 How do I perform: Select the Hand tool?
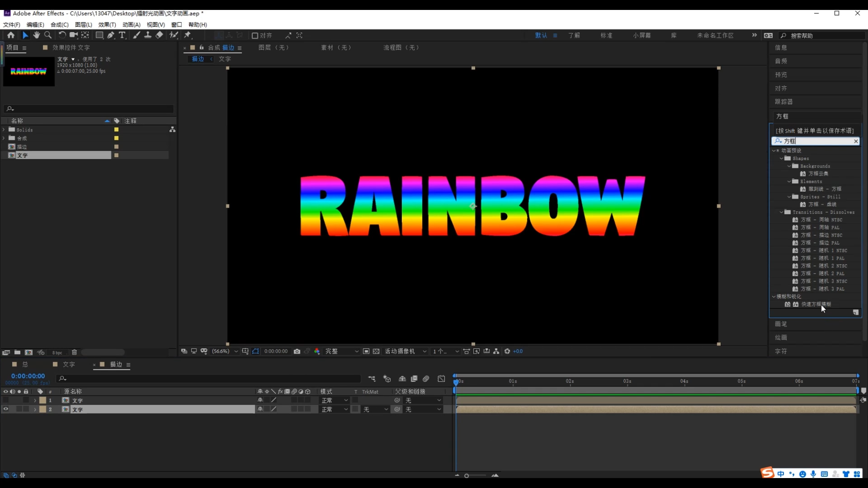click(36, 35)
